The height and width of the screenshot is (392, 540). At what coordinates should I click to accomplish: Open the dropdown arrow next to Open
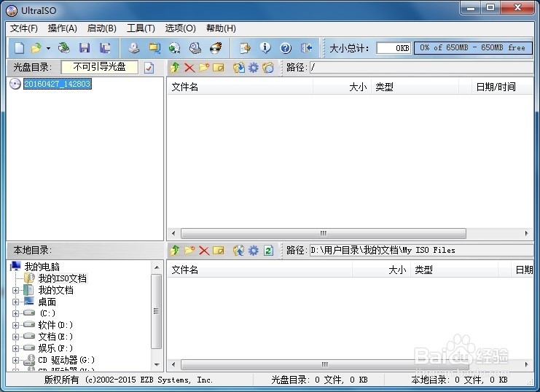(x=48, y=48)
